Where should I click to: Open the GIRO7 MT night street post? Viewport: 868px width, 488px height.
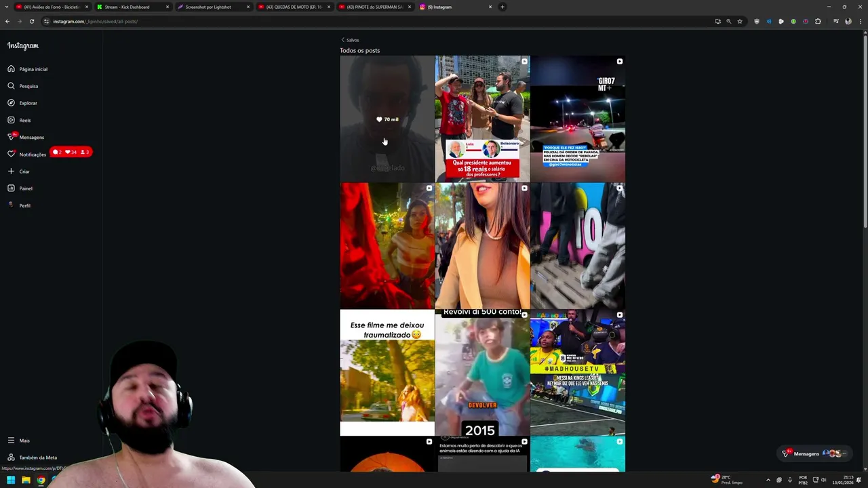[x=578, y=119]
